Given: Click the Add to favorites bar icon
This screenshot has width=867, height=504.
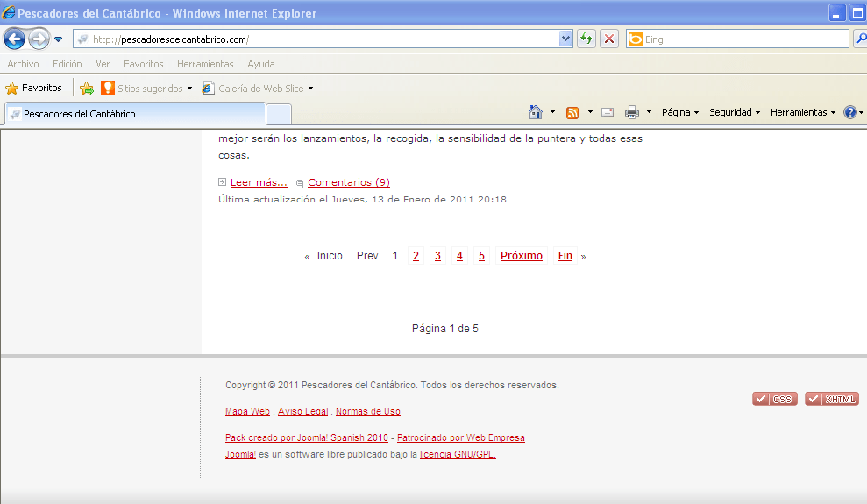Looking at the screenshot, I should pyautogui.click(x=87, y=88).
